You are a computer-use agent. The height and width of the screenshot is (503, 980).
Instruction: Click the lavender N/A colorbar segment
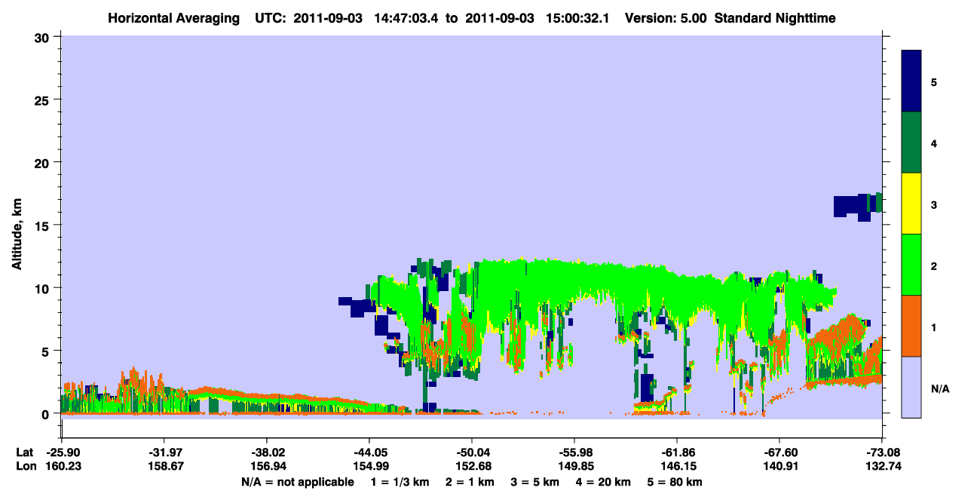[911, 387]
